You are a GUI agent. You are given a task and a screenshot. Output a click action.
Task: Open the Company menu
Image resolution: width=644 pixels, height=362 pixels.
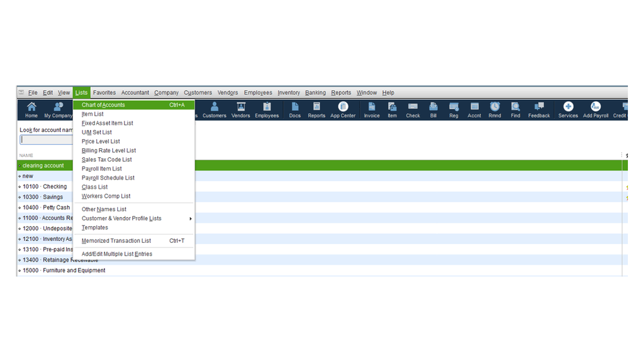(166, 92)
